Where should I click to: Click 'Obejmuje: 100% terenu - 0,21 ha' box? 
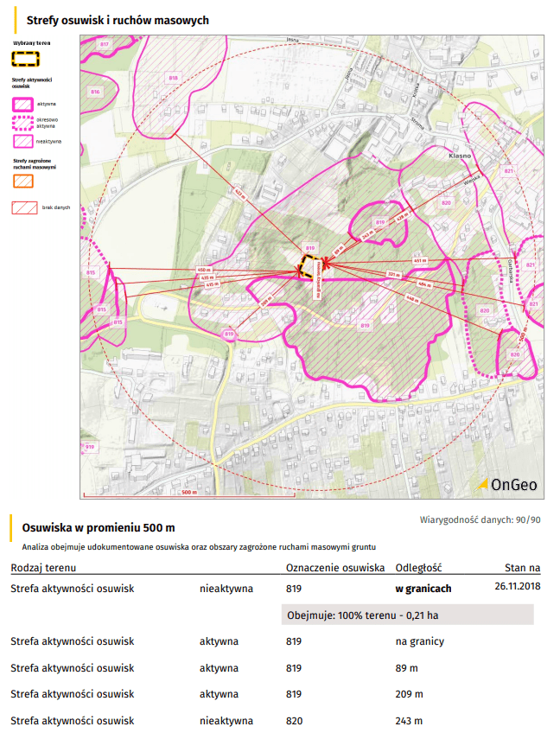[x=408, y=615]
